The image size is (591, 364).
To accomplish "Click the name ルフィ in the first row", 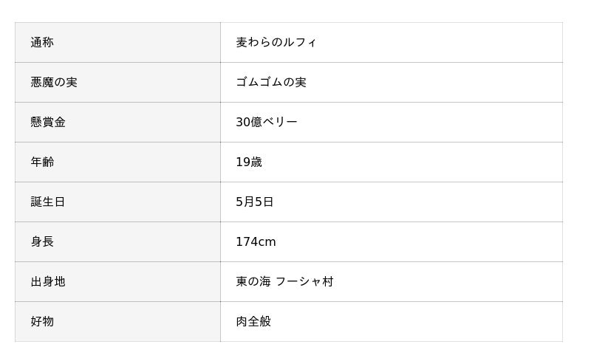I will [x=301, y=43].
